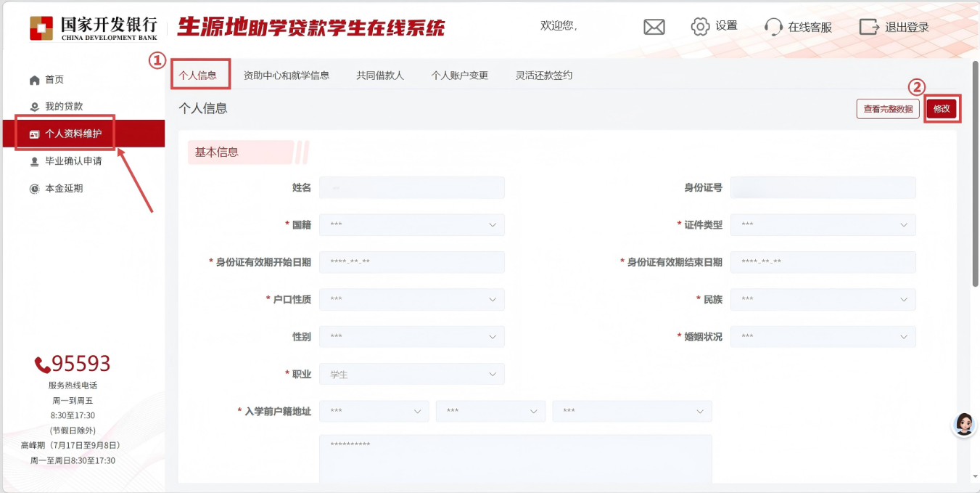Viewport: 980px width, 493px height.
Task: Click the 基本信息 section header
Action: coord(217,152)
